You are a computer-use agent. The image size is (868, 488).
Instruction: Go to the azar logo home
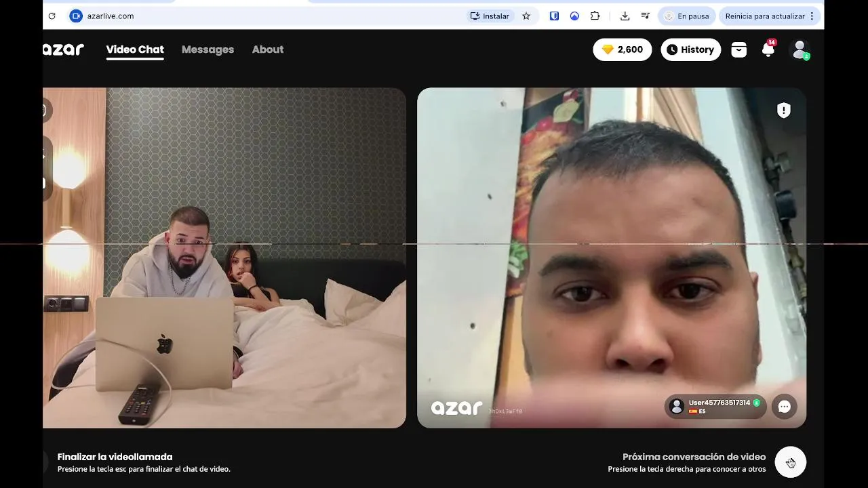click(x=63, y=49)
